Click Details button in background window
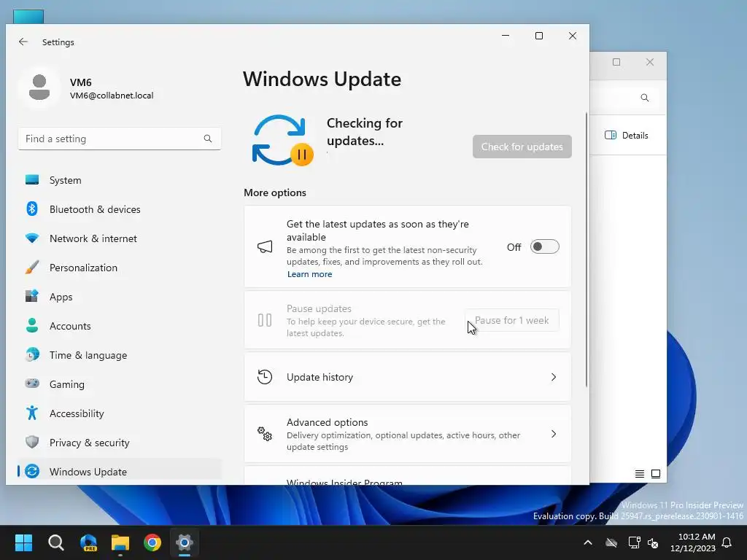The width and height of the screenshot is (747, 560). [x=627, y=135]
